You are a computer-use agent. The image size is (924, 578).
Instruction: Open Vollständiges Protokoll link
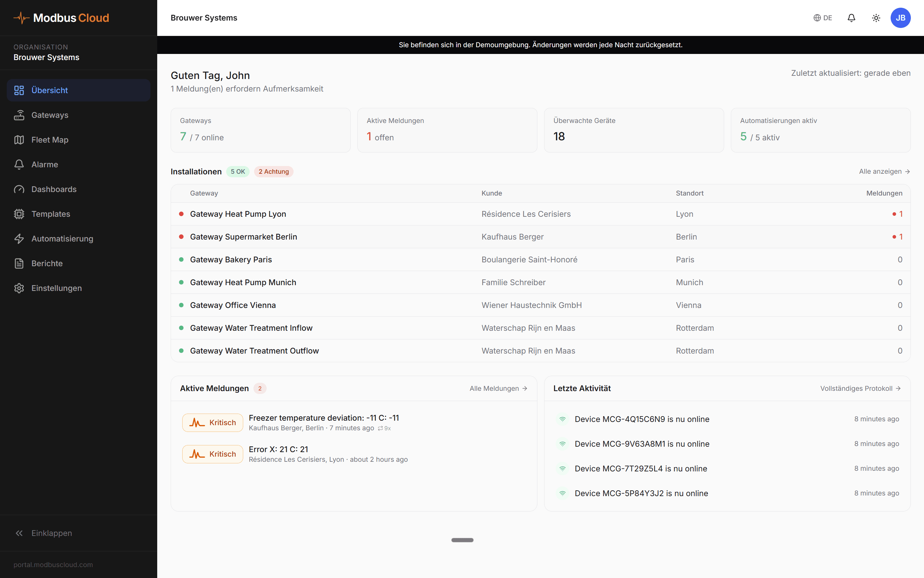[x=860, y=389]
